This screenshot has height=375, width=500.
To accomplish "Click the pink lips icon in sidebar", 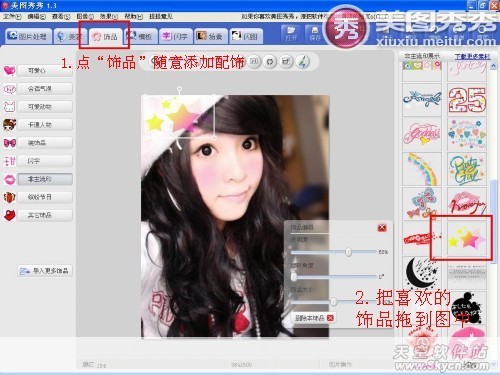I will 10,179.
